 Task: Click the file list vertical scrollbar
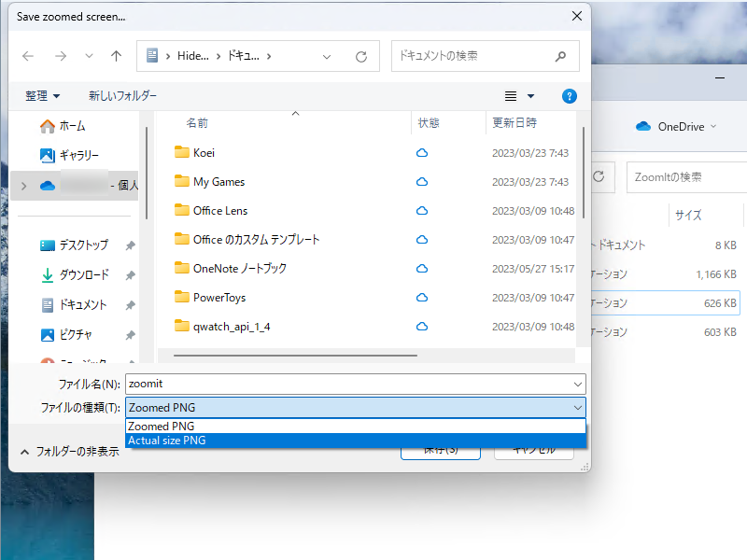click(x=583, y=173)
